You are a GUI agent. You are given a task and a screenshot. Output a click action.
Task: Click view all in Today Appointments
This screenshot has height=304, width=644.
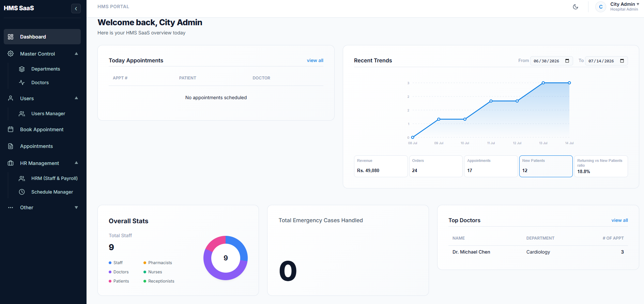coord(315,60)
